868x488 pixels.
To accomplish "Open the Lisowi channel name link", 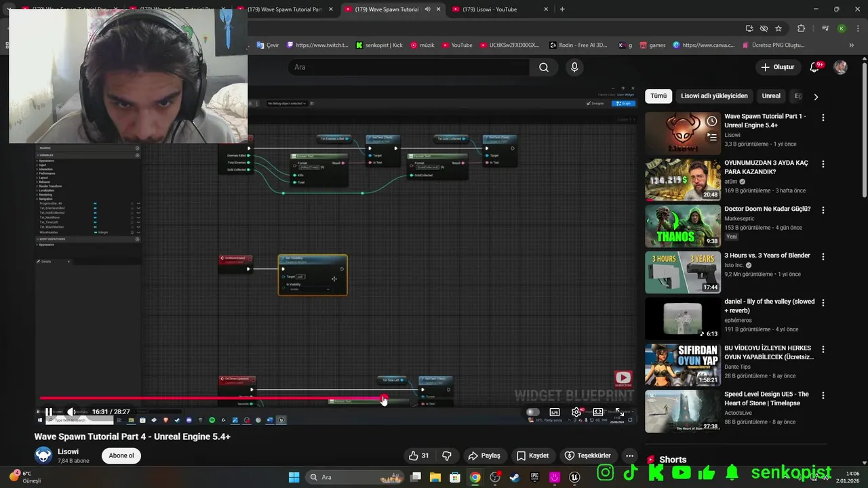I will click(68, 451).
